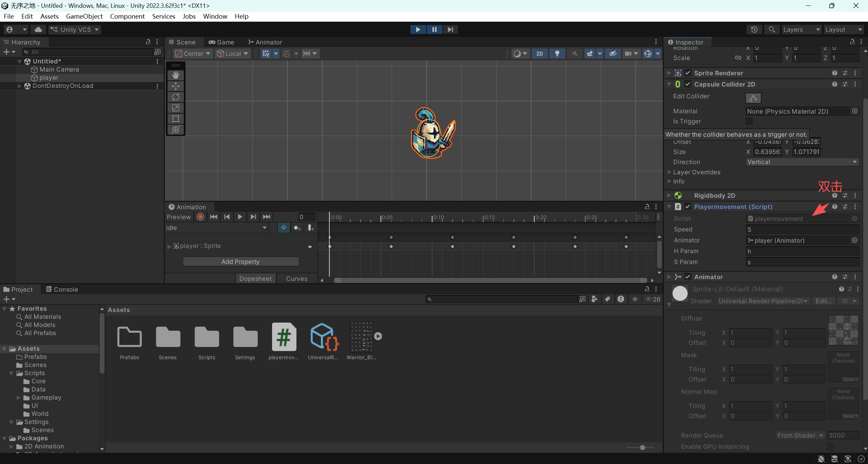
Task: Expand DontDestroyOnLoad in Hierarchy
Action: [19, 86]
